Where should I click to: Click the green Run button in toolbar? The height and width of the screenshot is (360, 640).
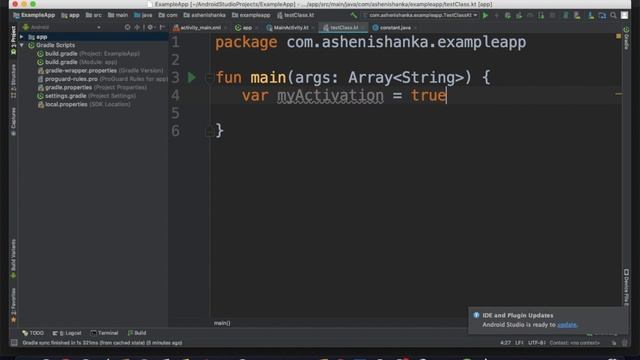[485, 16]
